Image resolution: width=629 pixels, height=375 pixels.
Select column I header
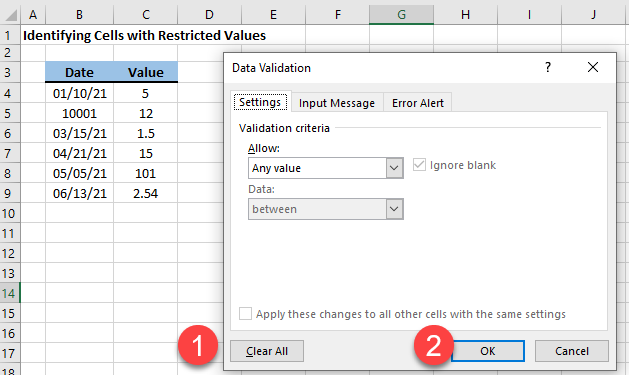tap(530, 15)
